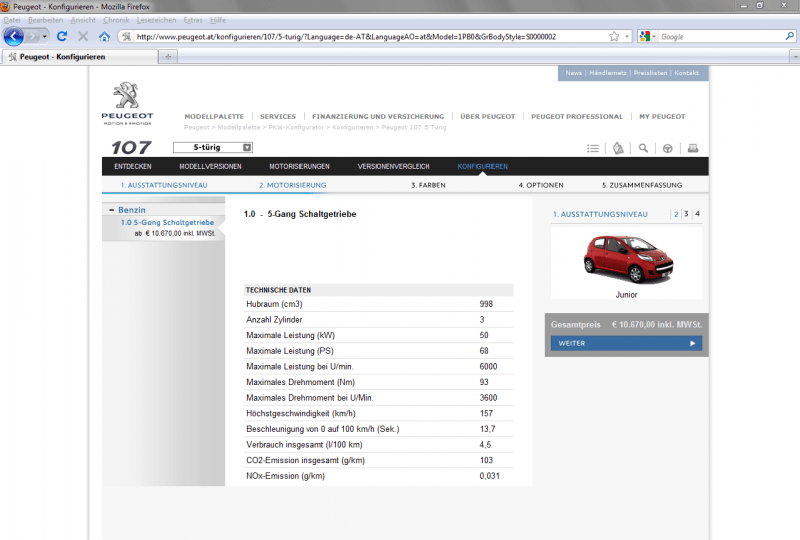
Task: Click the arrow on the WEITER button
Action: [692, 343]
